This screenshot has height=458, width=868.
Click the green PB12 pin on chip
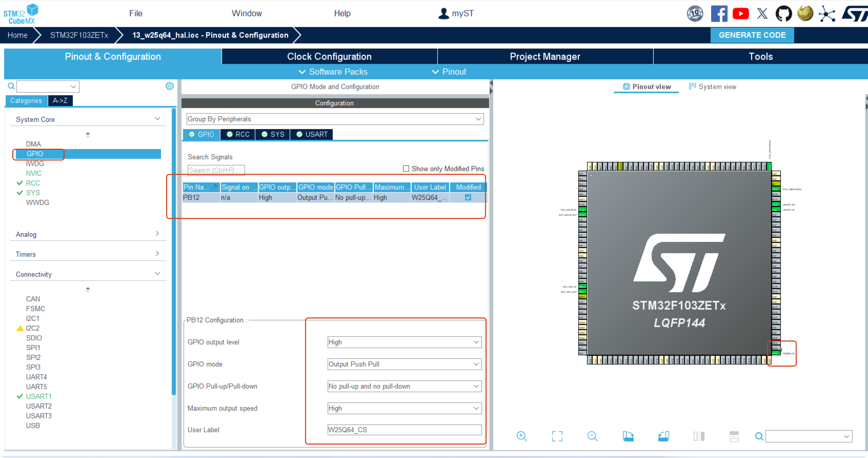775,353
